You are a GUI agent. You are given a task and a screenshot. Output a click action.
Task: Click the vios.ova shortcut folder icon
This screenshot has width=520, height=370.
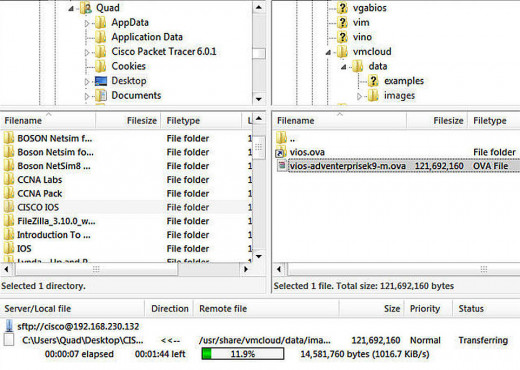281,152
